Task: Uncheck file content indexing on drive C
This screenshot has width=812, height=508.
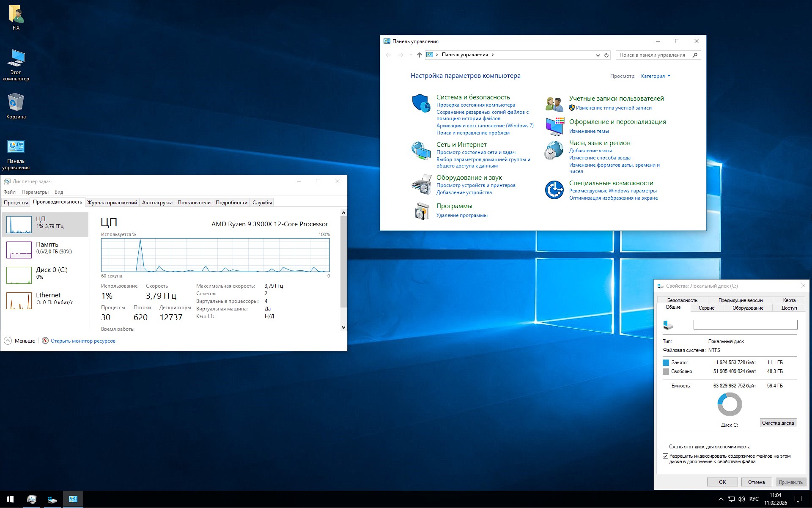Action: point(665,456)
